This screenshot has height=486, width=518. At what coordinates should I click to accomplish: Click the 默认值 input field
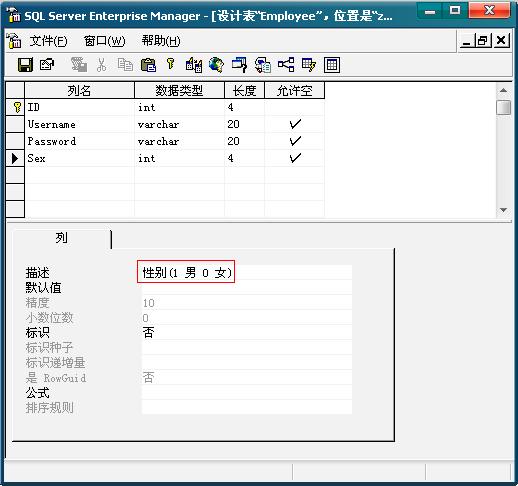point(247,287)
